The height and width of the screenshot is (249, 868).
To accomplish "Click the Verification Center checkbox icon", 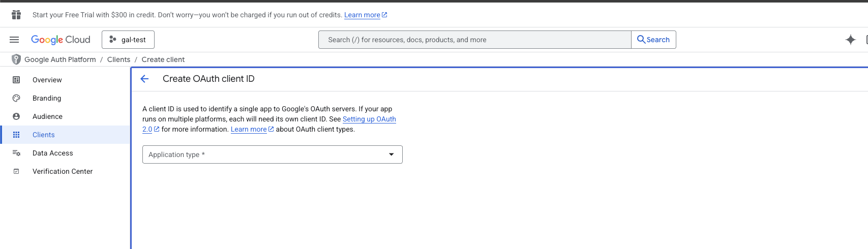I will pyautogui.click(x=16, y=171).
